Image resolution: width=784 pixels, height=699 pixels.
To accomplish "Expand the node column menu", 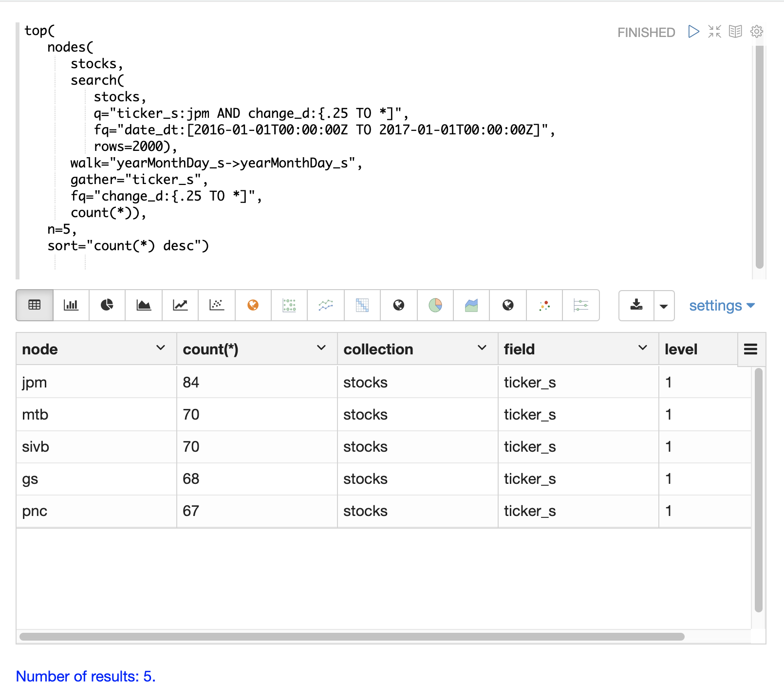I will coord(160,348).
